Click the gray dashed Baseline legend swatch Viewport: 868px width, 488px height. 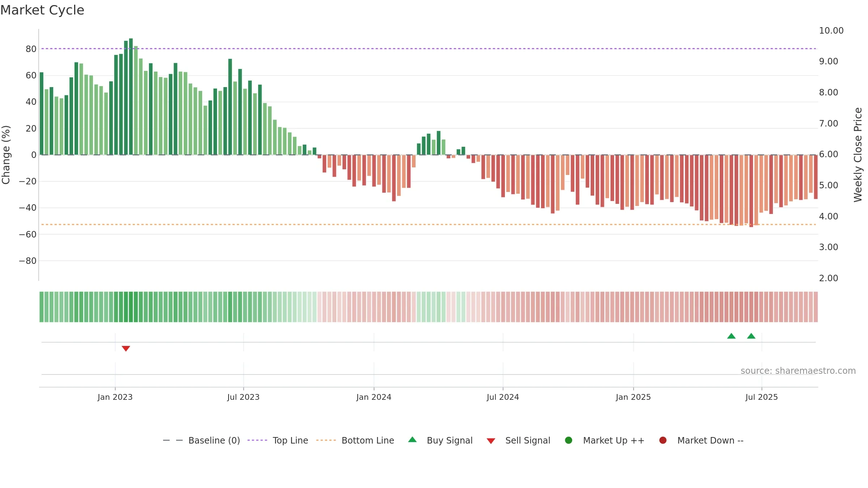[x=173, y=440]
